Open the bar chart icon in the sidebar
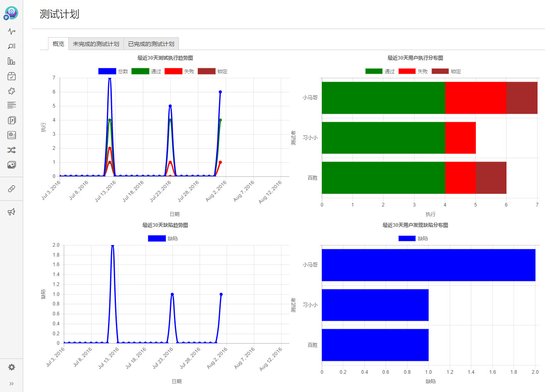This screenshot has height=392, width=545. tap(12, 61)
